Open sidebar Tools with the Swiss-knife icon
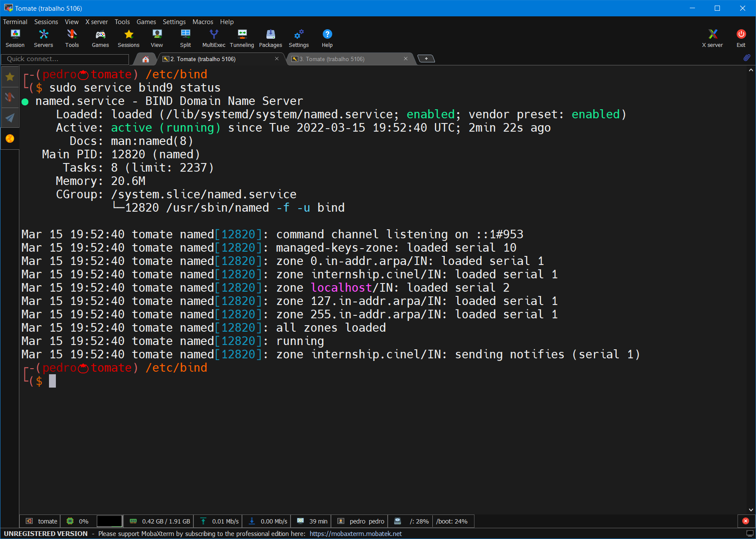The image size is (756, 539). tap(10, 97)
